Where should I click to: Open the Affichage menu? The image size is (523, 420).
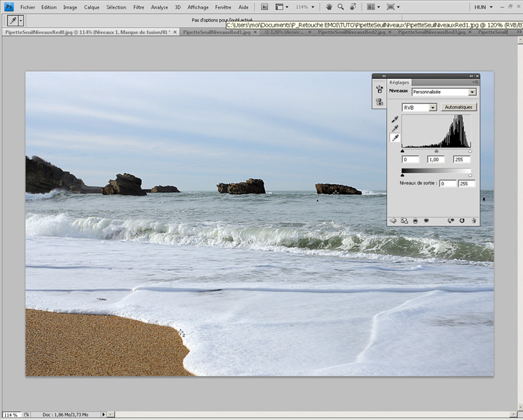(x=198, y=7)
